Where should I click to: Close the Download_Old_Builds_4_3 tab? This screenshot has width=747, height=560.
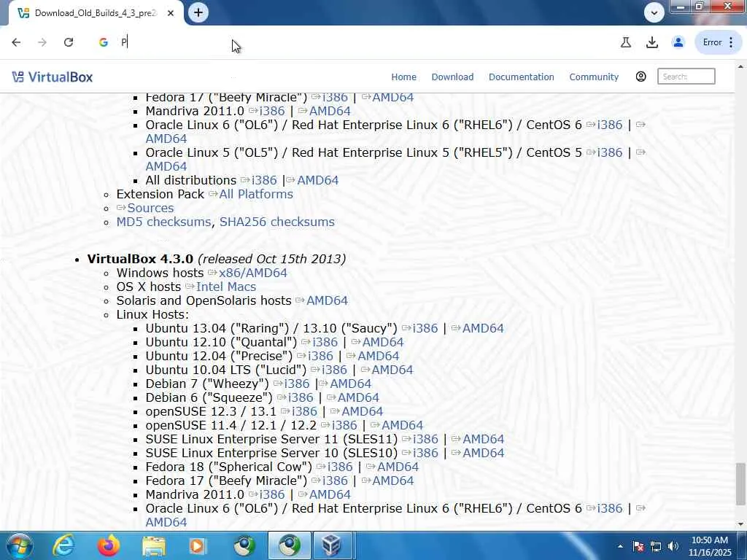[171, 13]
